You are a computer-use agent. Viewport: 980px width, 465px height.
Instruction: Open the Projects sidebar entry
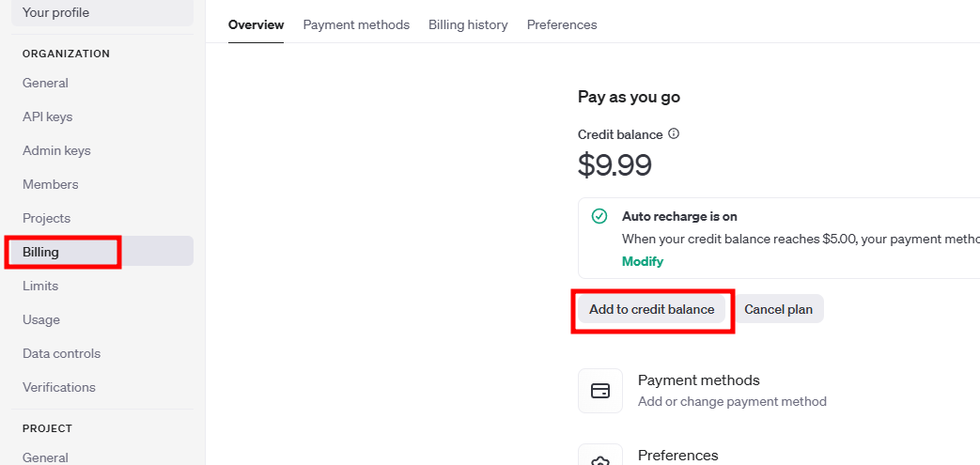pos(47,218)
